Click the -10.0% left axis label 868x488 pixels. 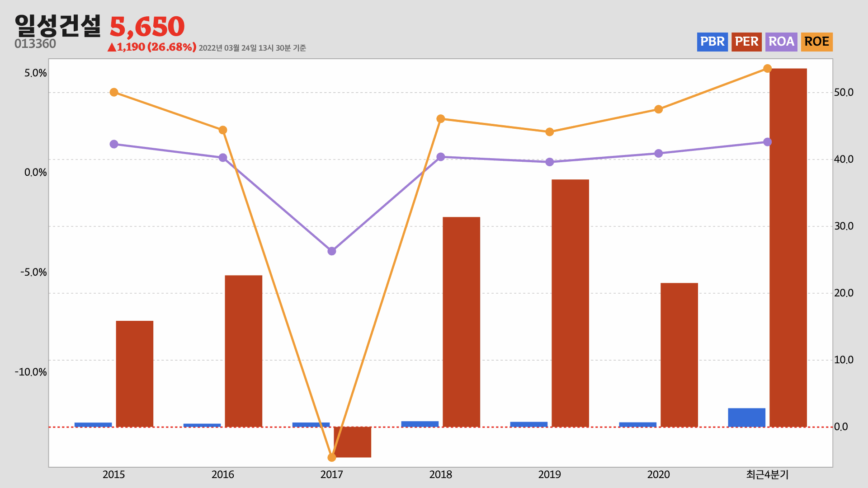[31, 372]
